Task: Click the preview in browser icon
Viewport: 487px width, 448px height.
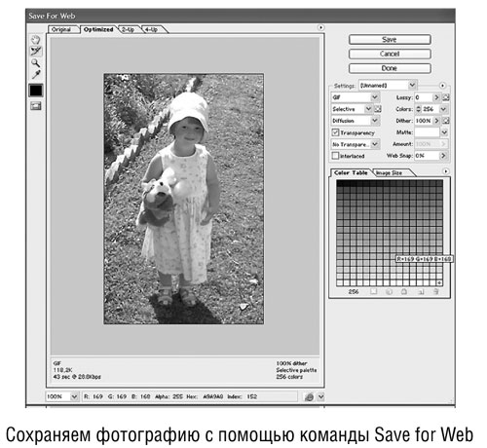Action: coord(309,396)
